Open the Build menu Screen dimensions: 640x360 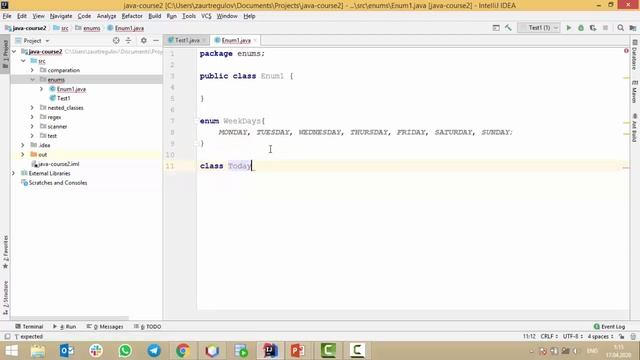(x=154, y=16)
